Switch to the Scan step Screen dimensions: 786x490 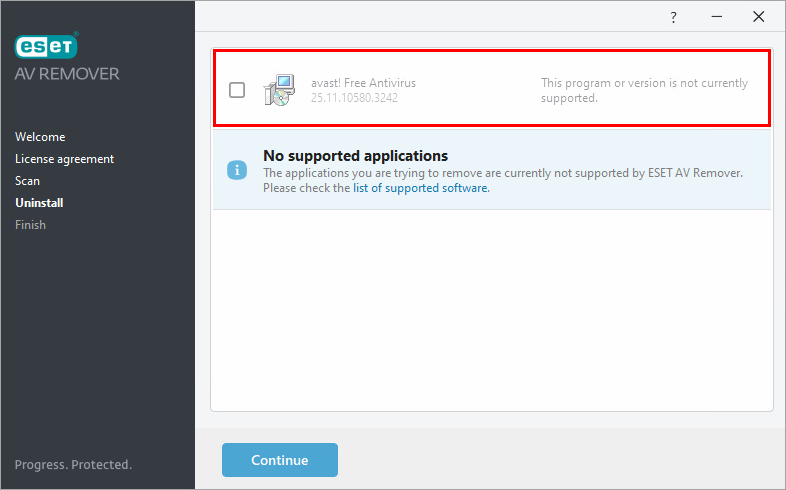click(x=28, y=181)
